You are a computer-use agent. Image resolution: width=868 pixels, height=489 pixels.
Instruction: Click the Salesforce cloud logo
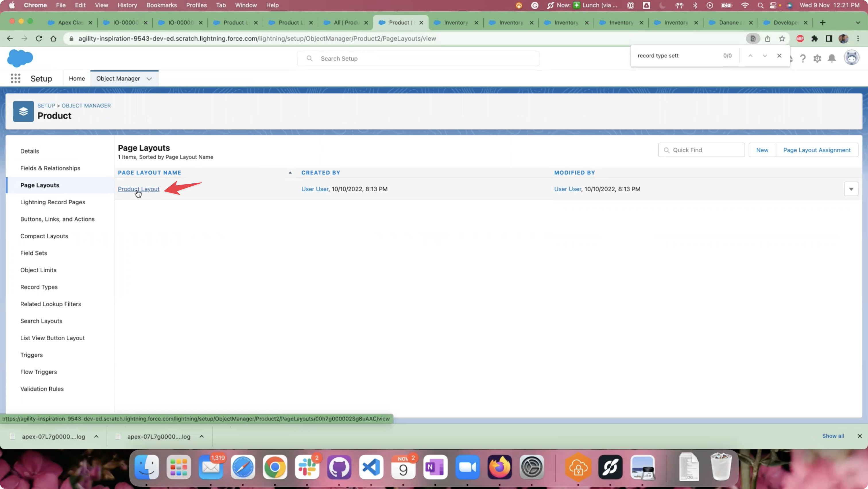(x=20, y=58)
